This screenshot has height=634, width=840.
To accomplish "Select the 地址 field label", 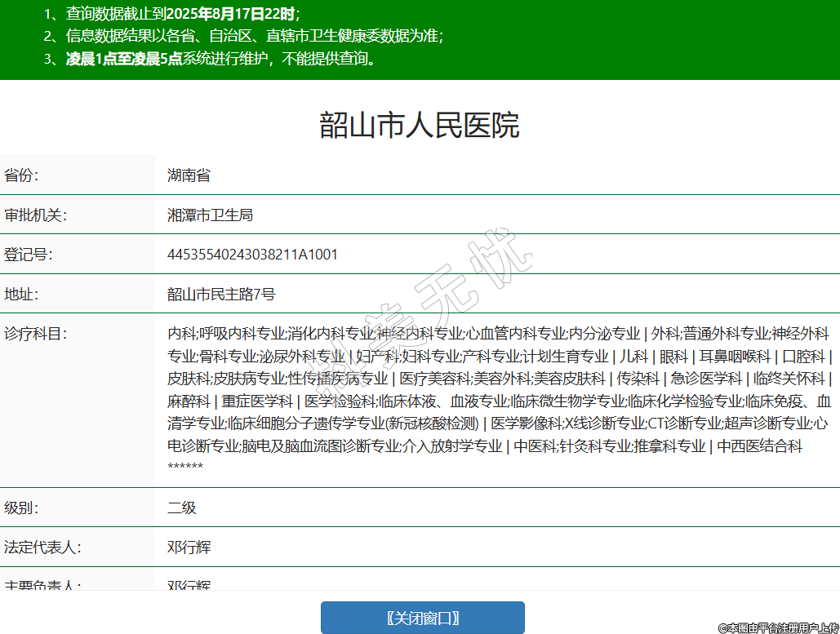I will click(22, 295).
